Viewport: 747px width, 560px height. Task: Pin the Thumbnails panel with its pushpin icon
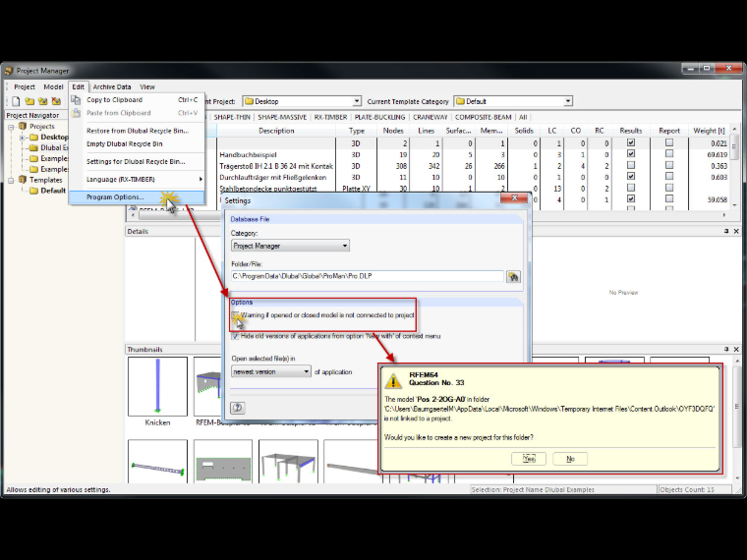726,349
